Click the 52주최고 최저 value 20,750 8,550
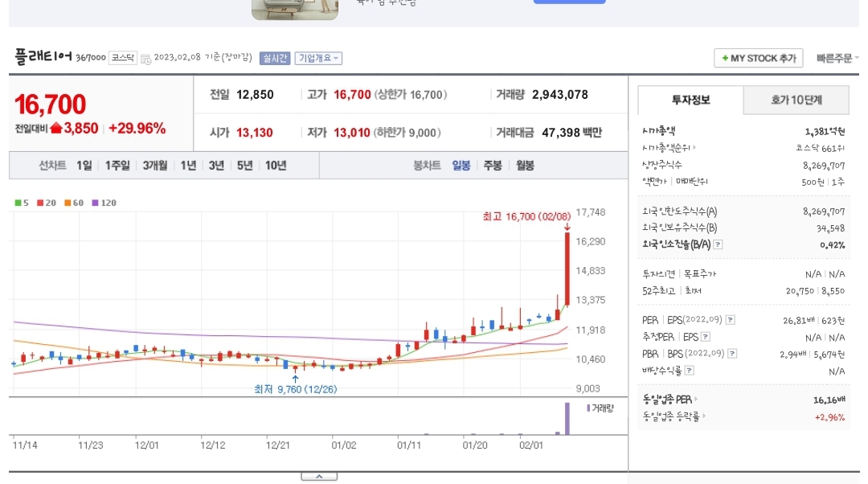 [x=815, y=291]
